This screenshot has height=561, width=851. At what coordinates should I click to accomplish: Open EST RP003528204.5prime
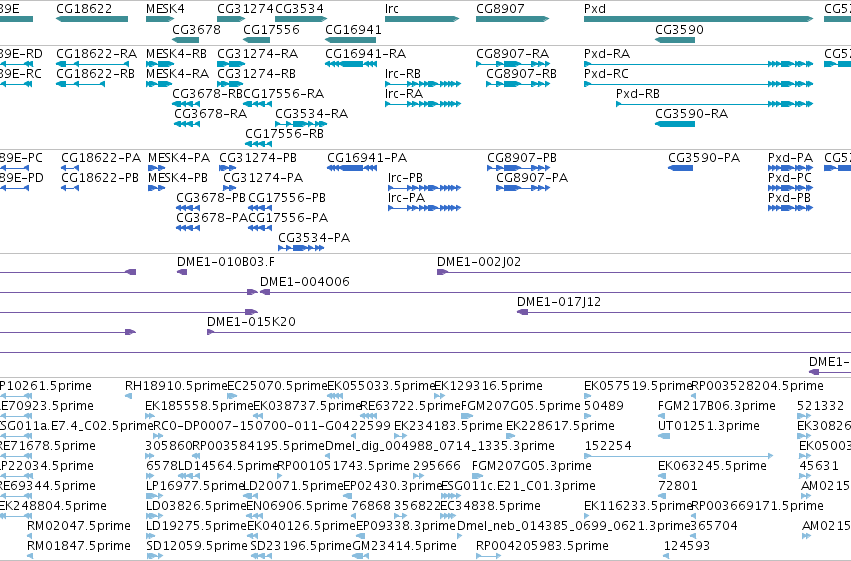(x=693, y=396)
